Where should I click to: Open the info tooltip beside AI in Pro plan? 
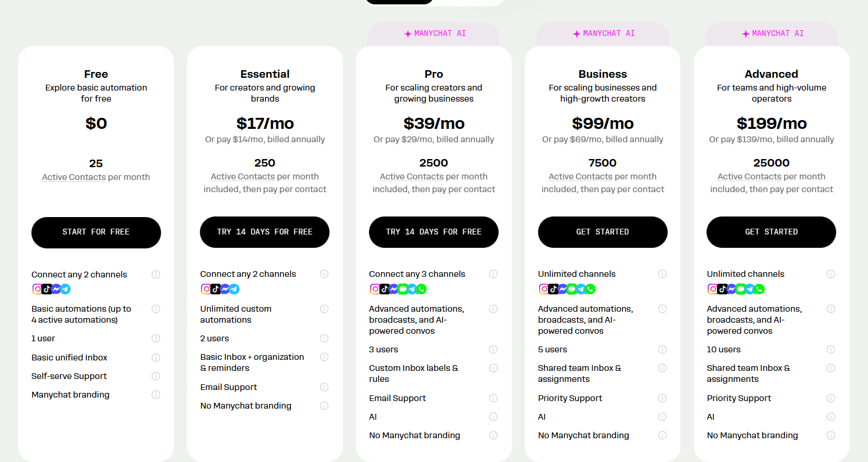[493, 417]
